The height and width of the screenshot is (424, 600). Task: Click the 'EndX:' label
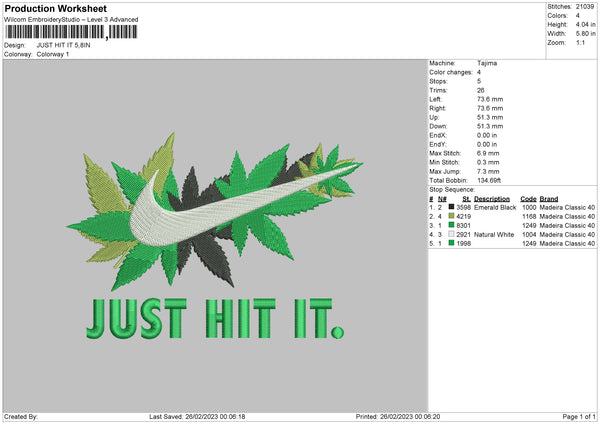click(438, 135)
